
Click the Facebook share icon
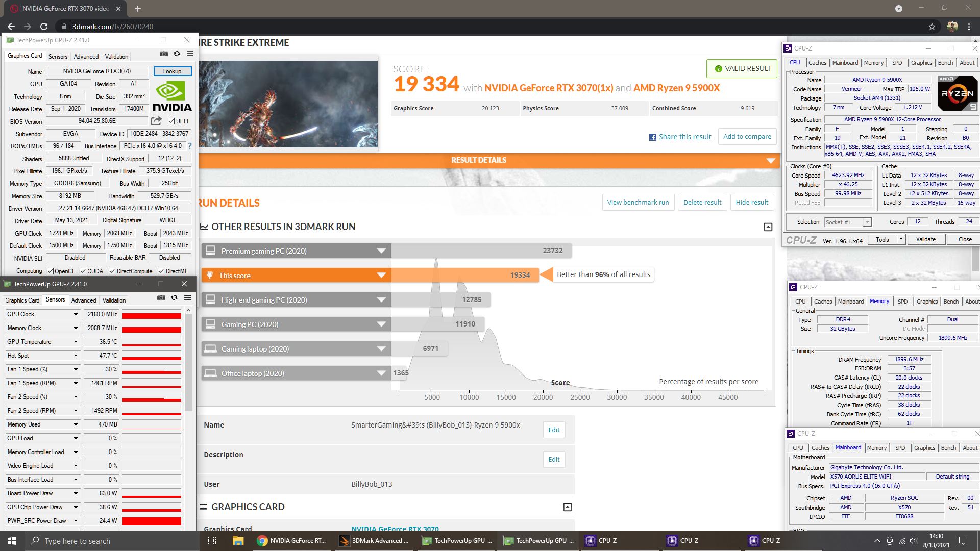tap(652, 137)
